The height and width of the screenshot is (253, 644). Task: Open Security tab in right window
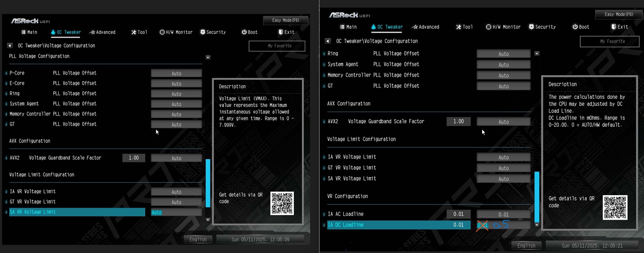pyautogui.click(x=542, y=27)
